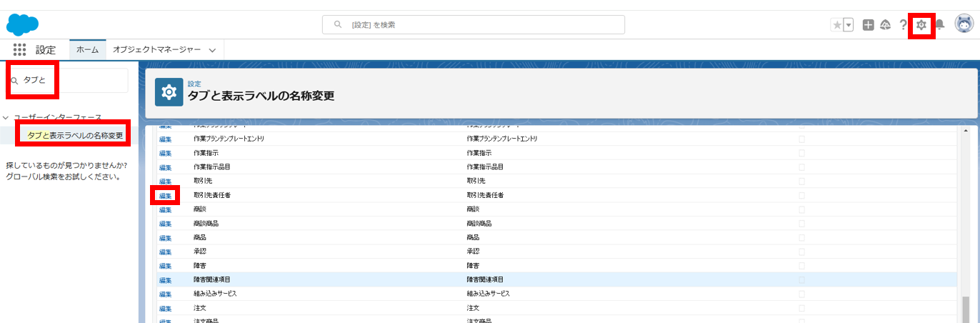
Task: Click 編集 link for 商談商品
Action: coord(165,224)
